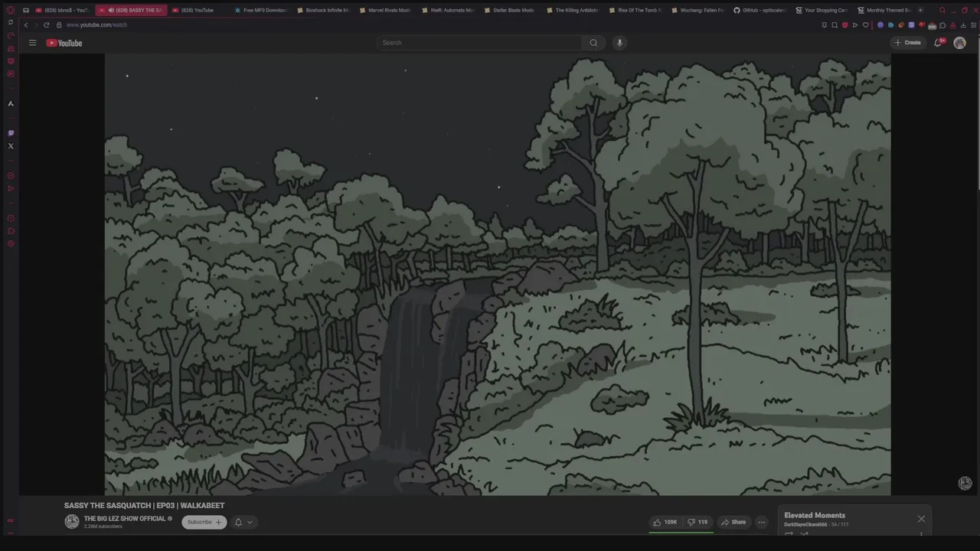Screen dimensions: 980x551
Task: Open the player icon in toolbar
Action: click(855, 25)
